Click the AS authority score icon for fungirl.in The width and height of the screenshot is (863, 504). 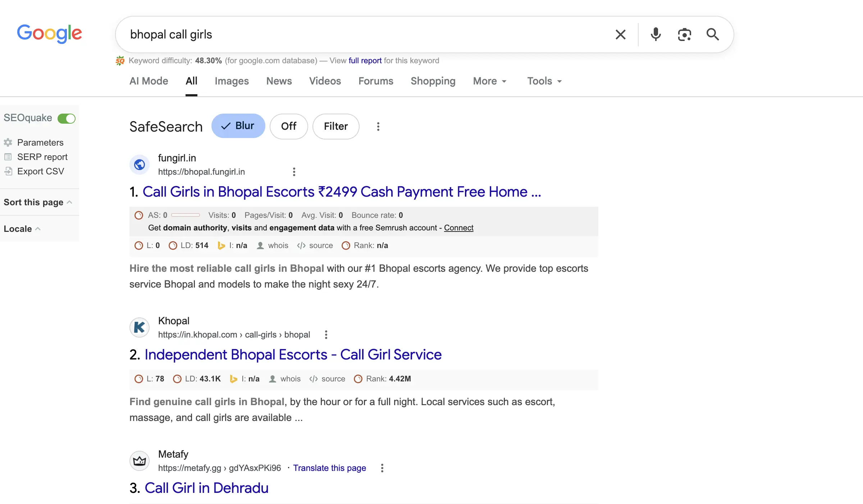pyautogui.click(x=139, y=215)
